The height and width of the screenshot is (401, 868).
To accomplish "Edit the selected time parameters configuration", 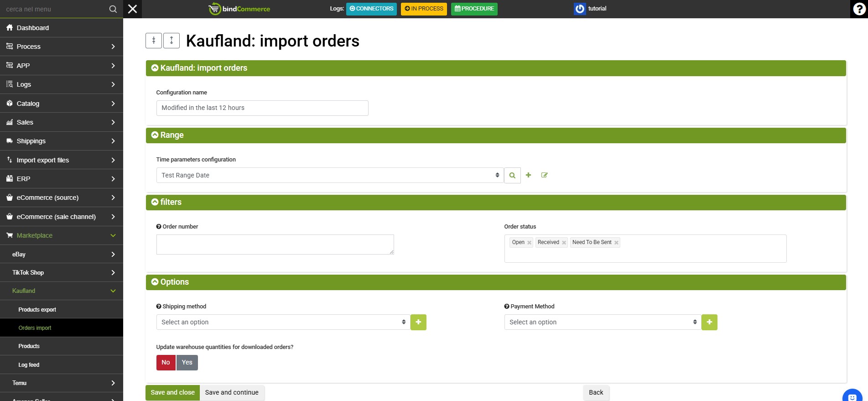I will pyautogui.click(x=544, y=175).
